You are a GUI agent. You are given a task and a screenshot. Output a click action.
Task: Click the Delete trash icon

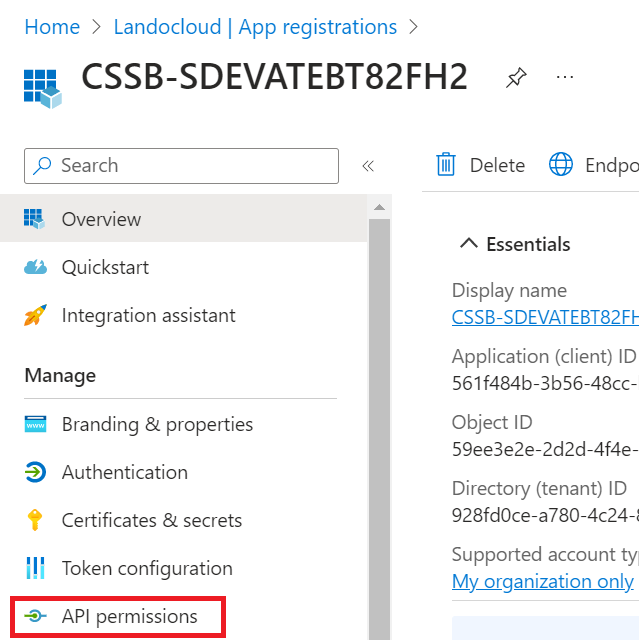click(446, 165)
